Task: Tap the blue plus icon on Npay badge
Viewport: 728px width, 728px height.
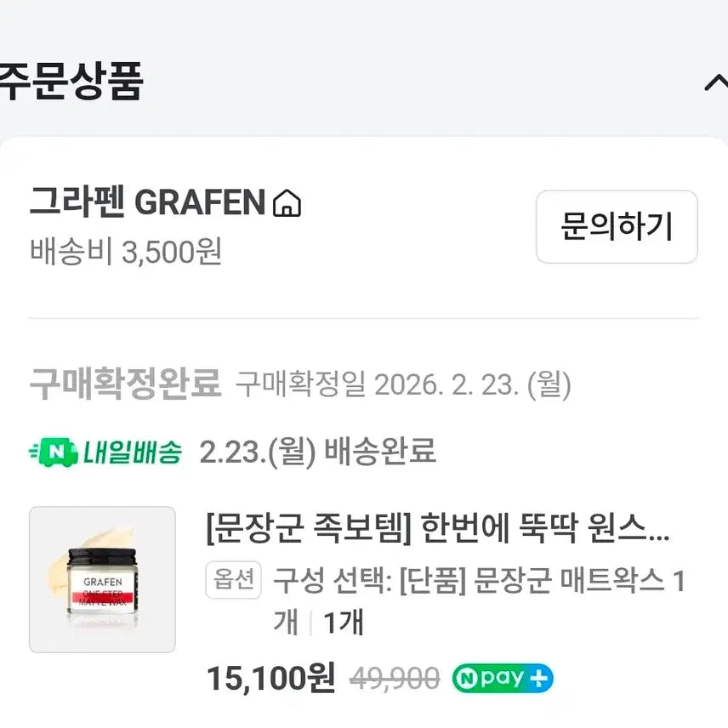Action: (x=538, y=679)
